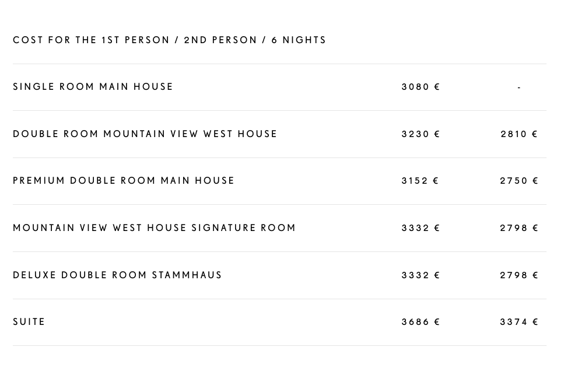Viewport: 564px width, 392px height.
Task: Click the '6 Nights' text in the heading
Action: tap(299, 40)
